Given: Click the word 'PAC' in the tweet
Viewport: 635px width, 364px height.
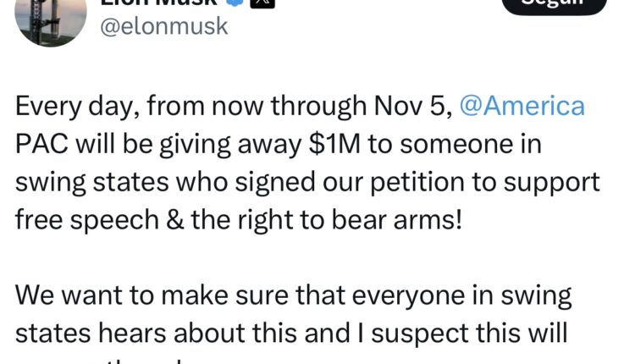Looking at the screenshot, I should (40, 144).
